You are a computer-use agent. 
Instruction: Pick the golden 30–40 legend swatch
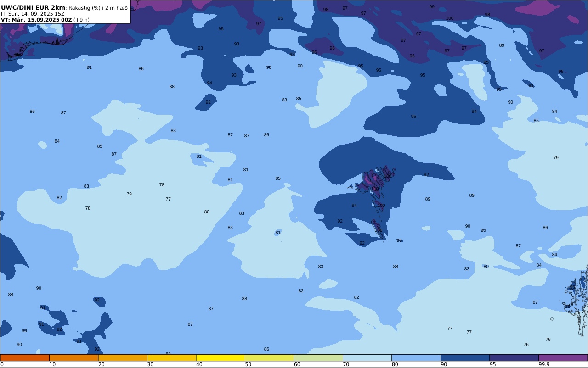[x=171, y=357]
